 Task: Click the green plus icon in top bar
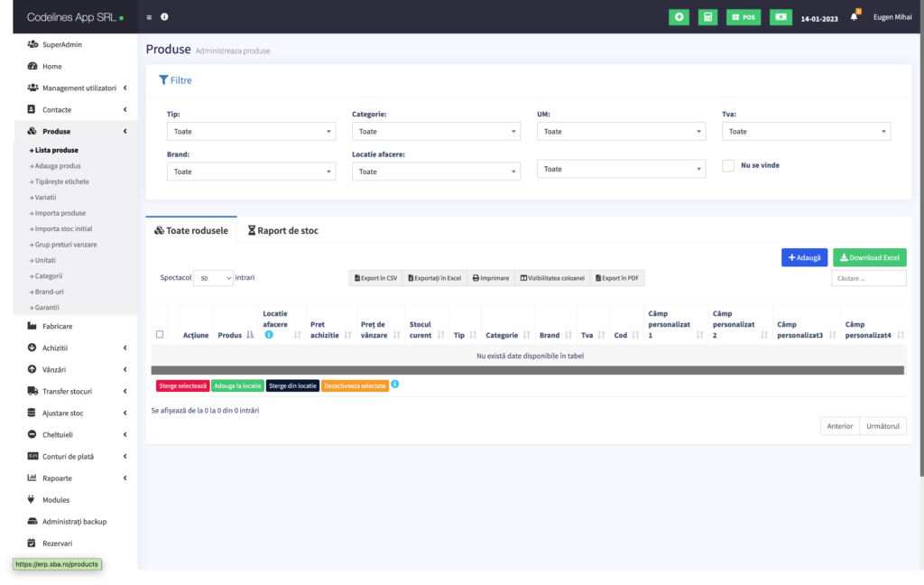(678, 17)
